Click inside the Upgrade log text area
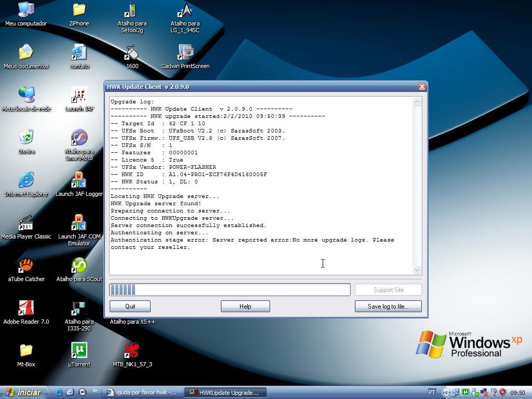The width and height of the screenshot is (532, 399). [x=261, y=186]
